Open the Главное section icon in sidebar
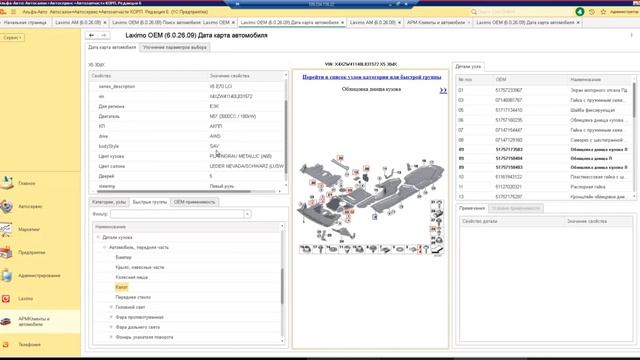Screen dimensions: 640x360 click(x=7, y=183)
